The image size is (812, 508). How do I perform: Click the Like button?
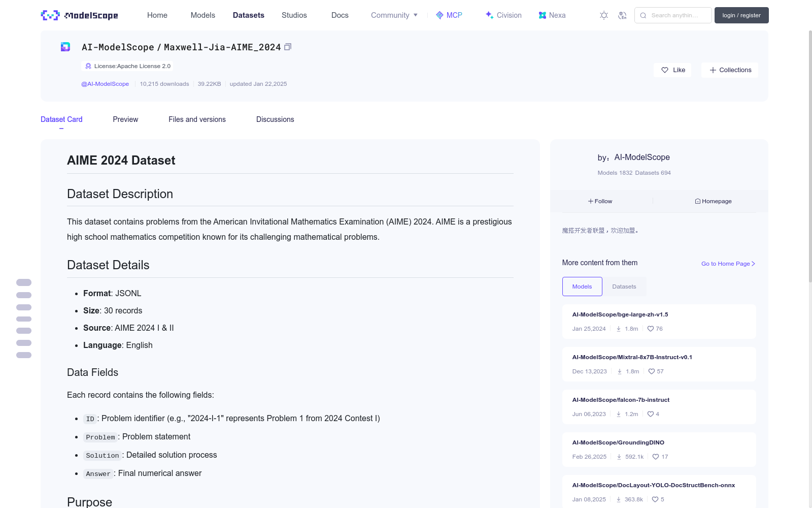673,70
